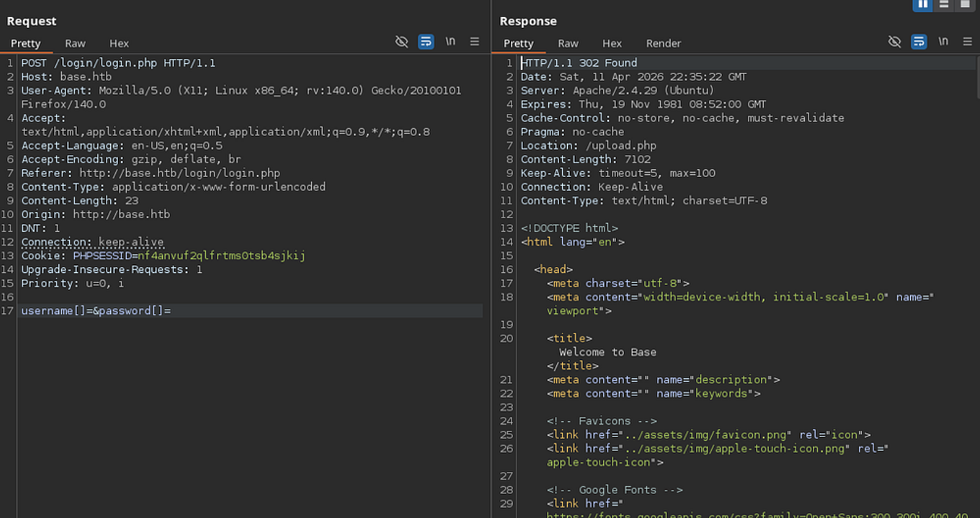Viewport: 980px width, 518px height.
Task: Click the meta charset utf-8 line
Action: 618,283
